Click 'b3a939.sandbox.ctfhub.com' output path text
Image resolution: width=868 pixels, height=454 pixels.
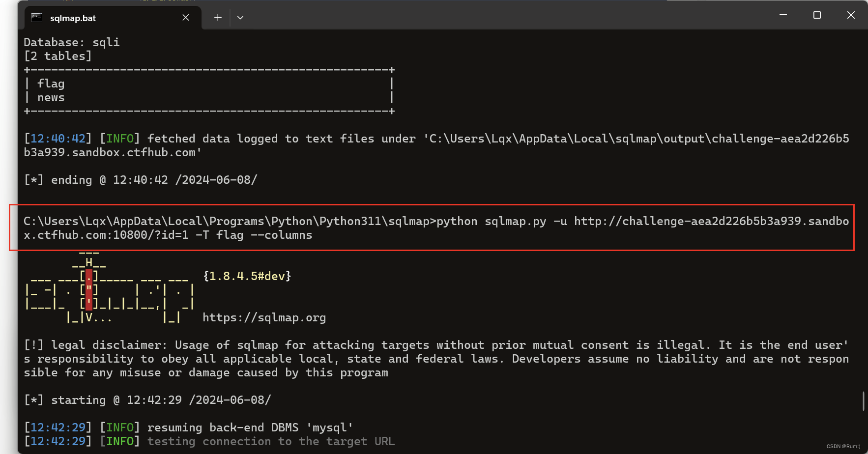pos(113,152)
